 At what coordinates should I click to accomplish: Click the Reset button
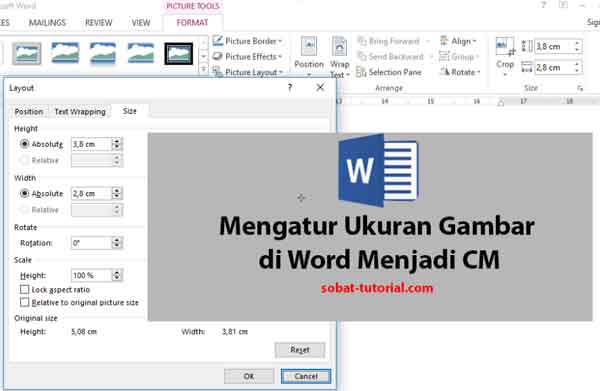point(300,350)
